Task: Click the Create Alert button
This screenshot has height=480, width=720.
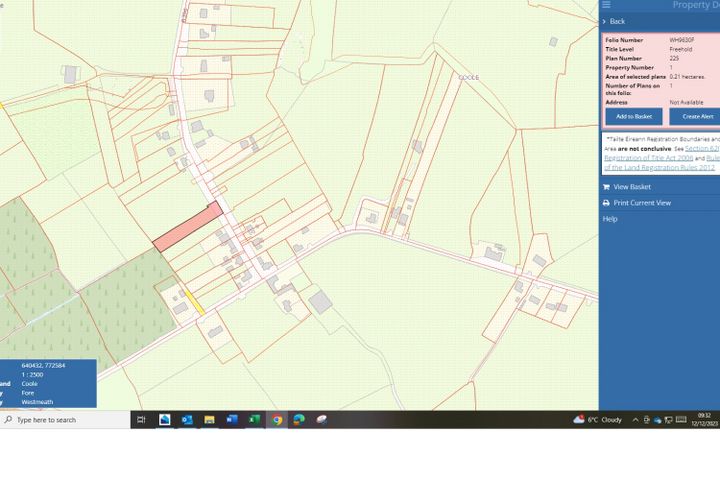Action: tap(696, 117)
